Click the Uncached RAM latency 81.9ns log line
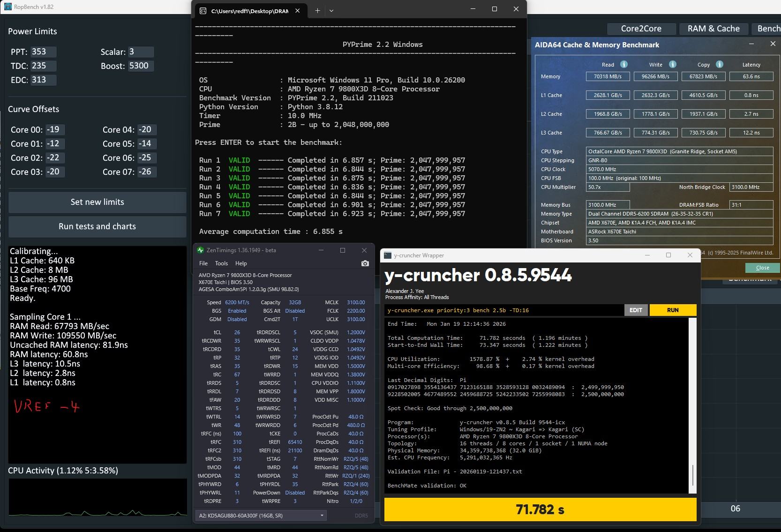781x532 pixels. tap(69, 345)
